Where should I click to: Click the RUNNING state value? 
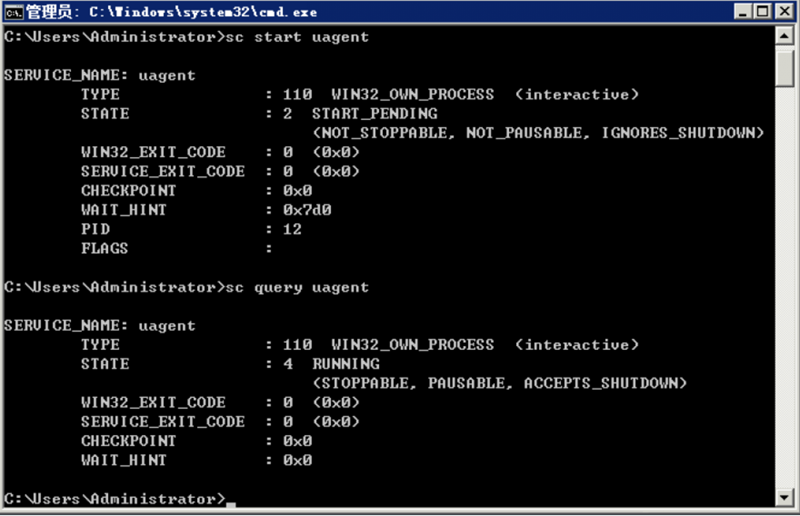tap(345, 364)
